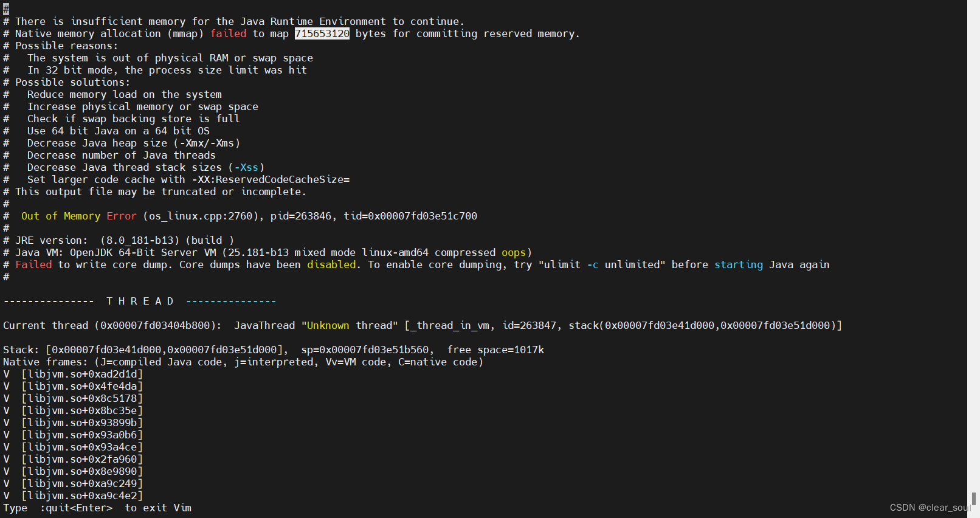Click the red word 'failed' in mmap line

tap(228, 33)
